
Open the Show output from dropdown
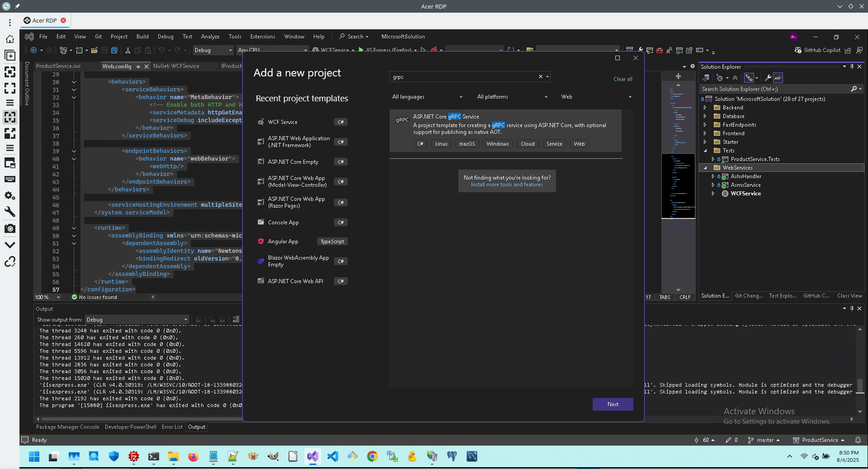coord(137,319)
